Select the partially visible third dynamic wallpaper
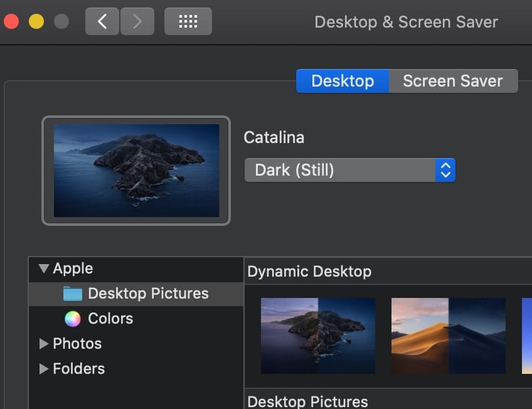This screenshot has height=409, width=532. [x=526, y=336]
